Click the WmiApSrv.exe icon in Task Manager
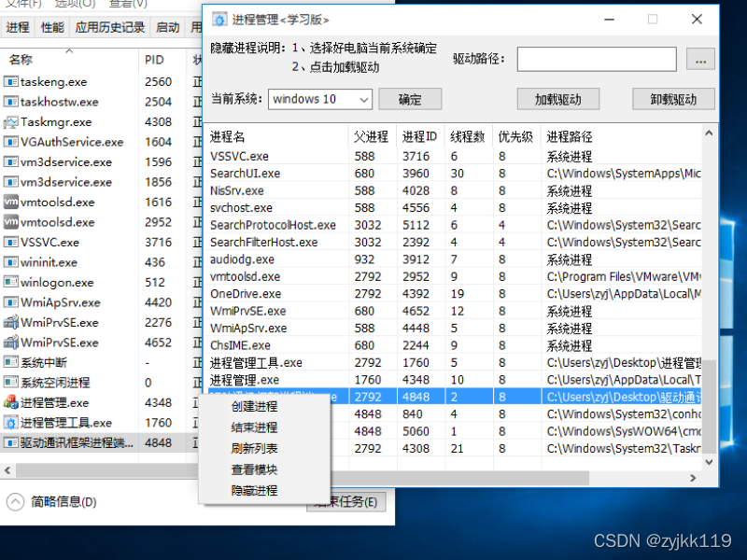This screenshot has height=560, width=747. pyautogui.click(x=10, y=301)
